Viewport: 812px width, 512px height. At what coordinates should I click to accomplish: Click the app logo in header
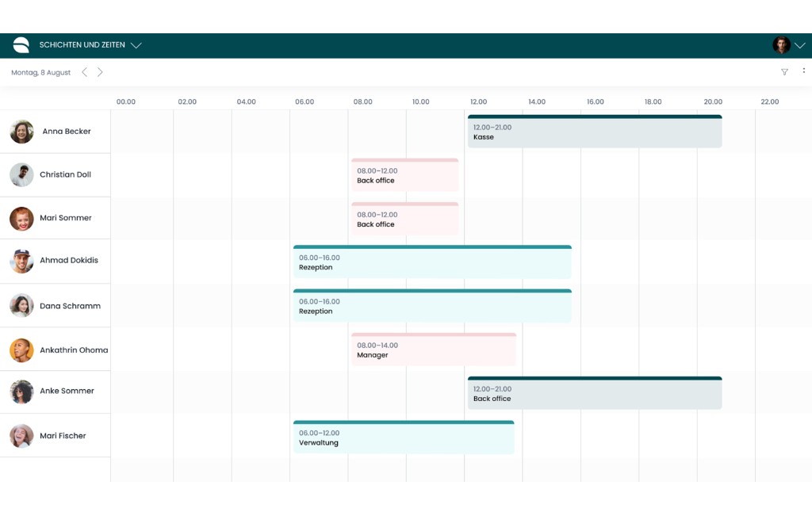point(21,45)
